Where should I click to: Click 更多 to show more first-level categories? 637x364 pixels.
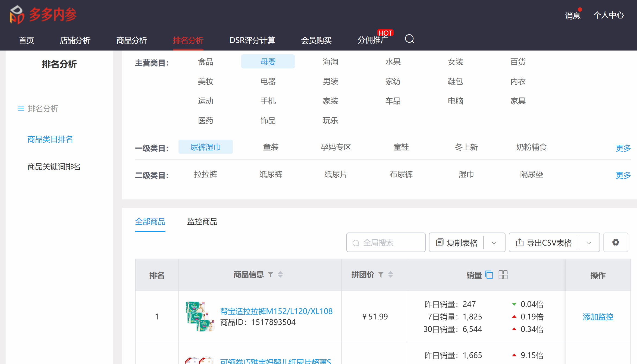pyautogui.click(x=623, y=148)
